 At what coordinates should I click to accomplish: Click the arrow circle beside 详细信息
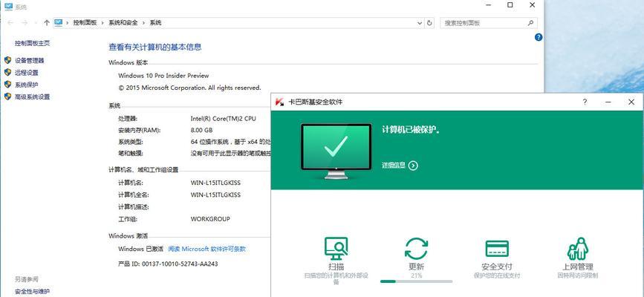pos(413,166)
